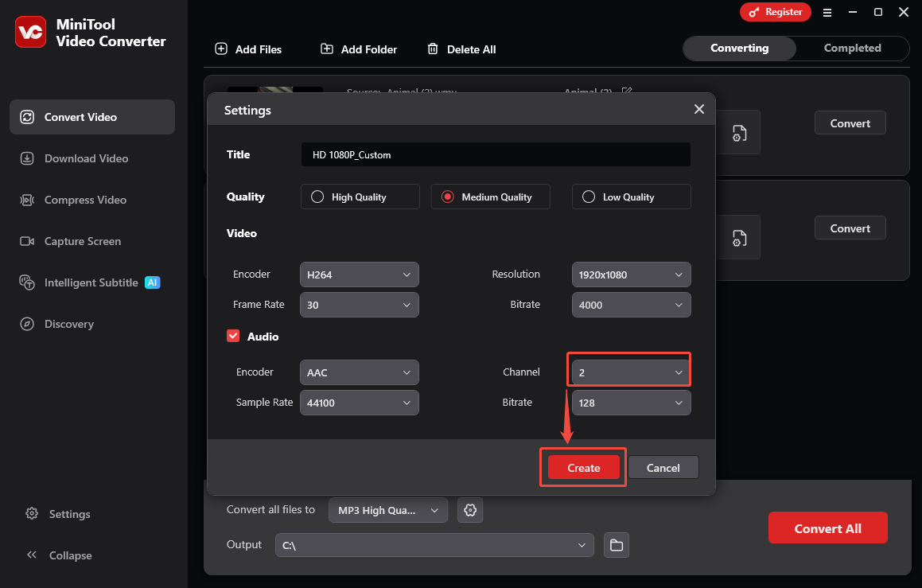922x588 pixels.
Task: Click the Title input field
Action: click(x=495, y=154)
